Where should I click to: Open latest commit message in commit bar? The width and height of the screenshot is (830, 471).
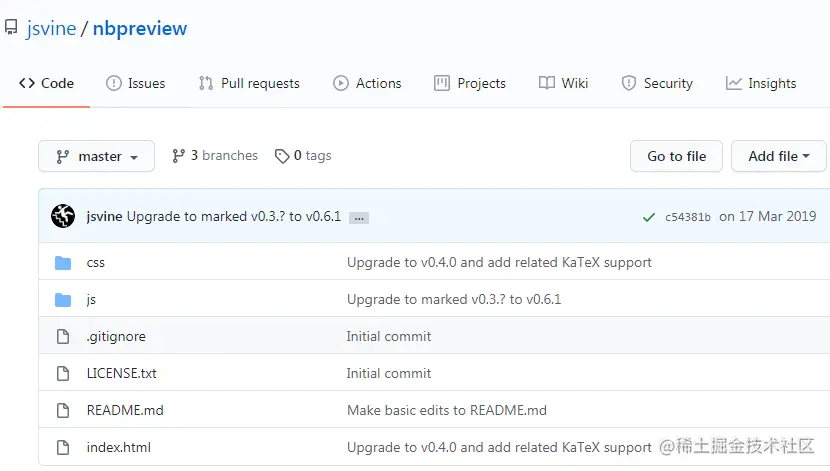[x=234, y=216]
